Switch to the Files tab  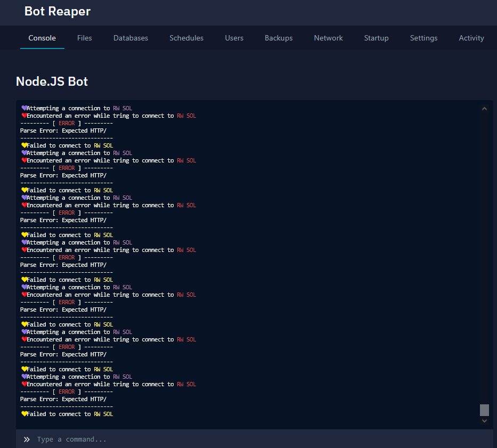(x=84, y=38)
